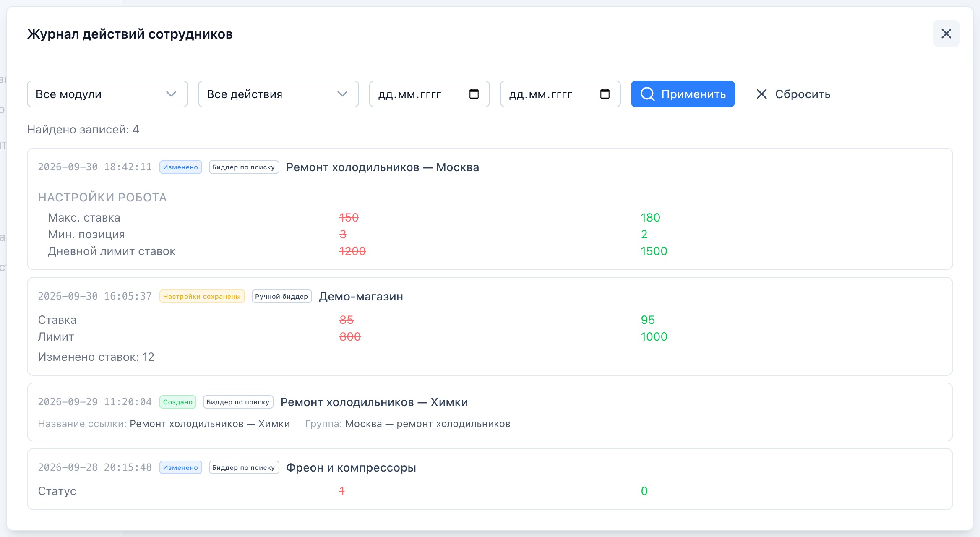Click 'Биддер по поиску' tag on Химки entry
The width and height of the screenshot is (980, 537).
pos(238,402)
